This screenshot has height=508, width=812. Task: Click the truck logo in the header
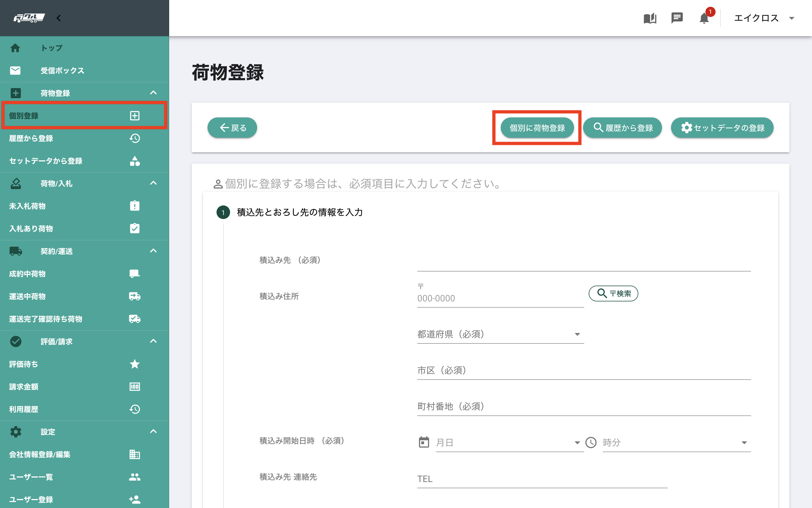click(29, 18)
